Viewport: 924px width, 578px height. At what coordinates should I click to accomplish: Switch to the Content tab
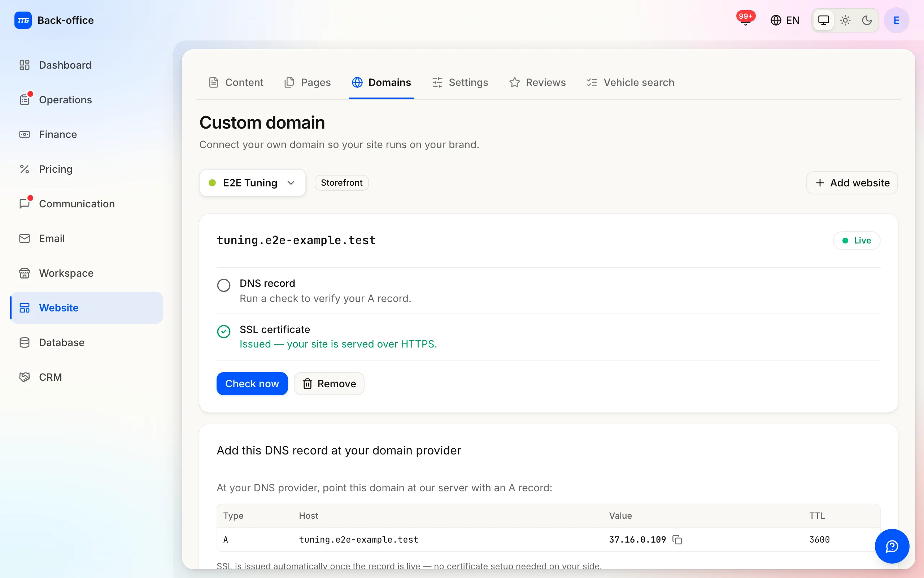(x=236, y=83)
